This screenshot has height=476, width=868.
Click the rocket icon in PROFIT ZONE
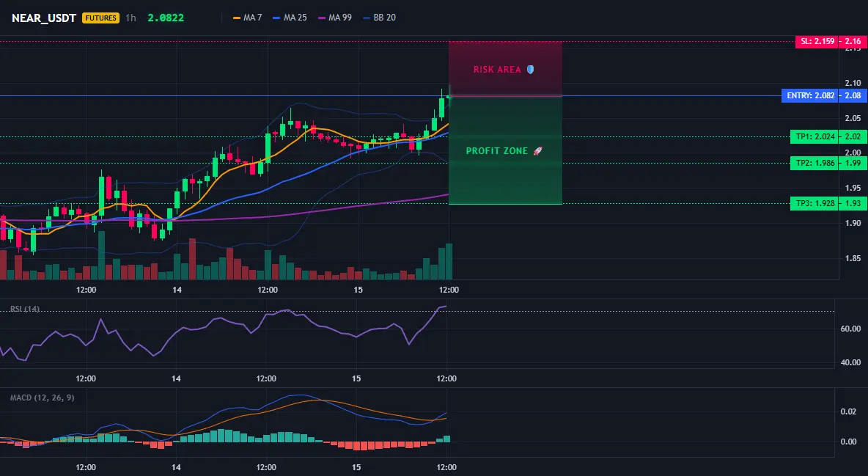[537, 151]
